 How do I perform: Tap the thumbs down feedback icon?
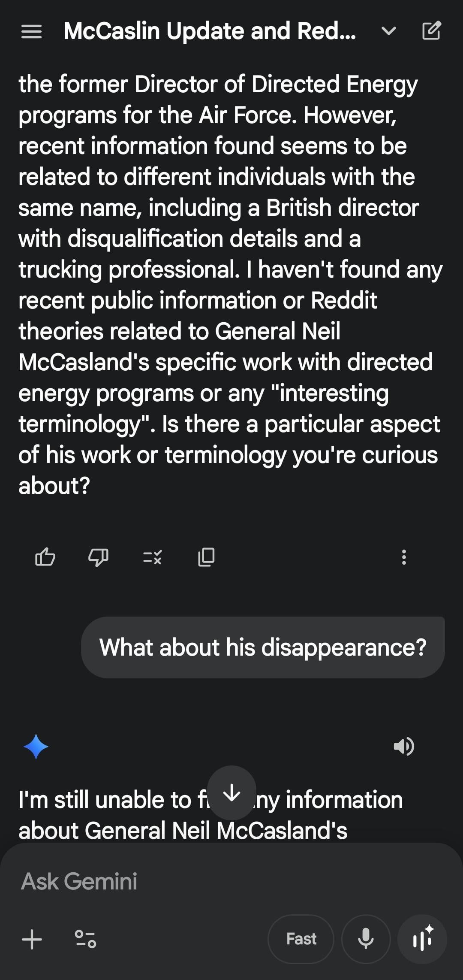point(98,557)
